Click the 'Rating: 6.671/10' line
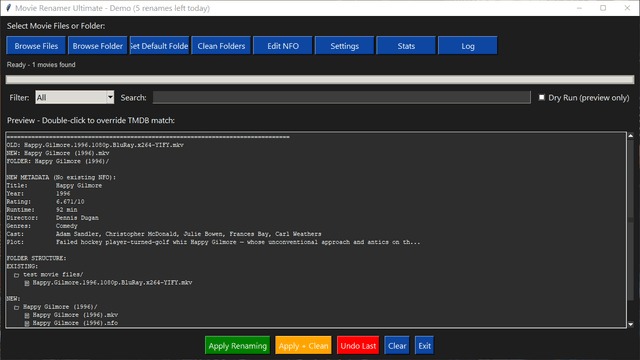 [46, 202]
